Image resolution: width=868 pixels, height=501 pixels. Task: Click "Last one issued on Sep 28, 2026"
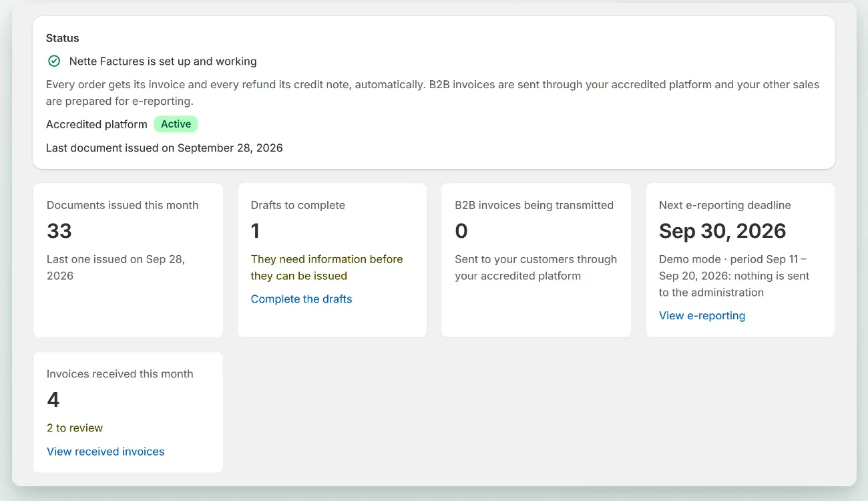[116, 267]
